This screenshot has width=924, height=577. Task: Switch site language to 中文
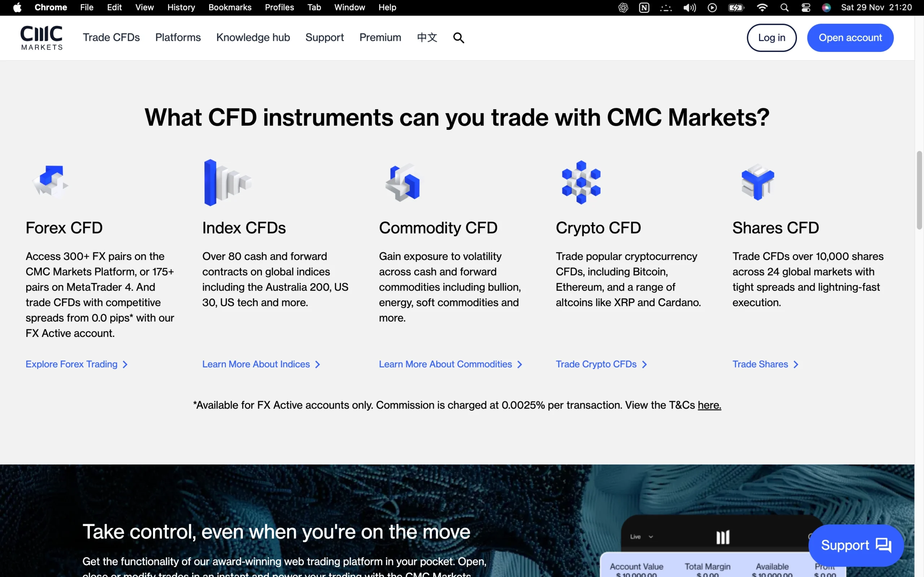coord(427,38)
